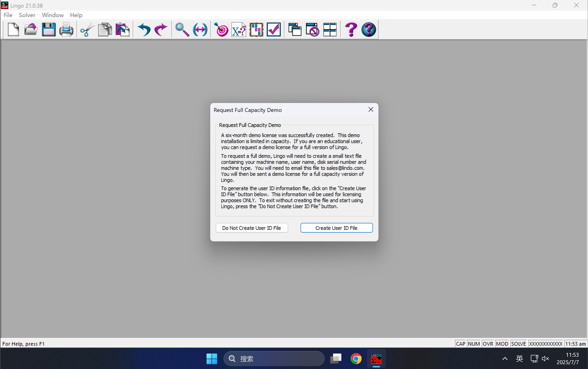Open options via the checkmark icon
This screenshot has width=588, height=369.
pos(274,30)
